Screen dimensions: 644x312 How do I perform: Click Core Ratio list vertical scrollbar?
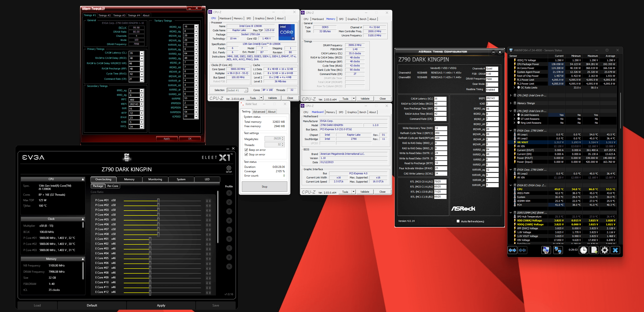coord(218,217)
